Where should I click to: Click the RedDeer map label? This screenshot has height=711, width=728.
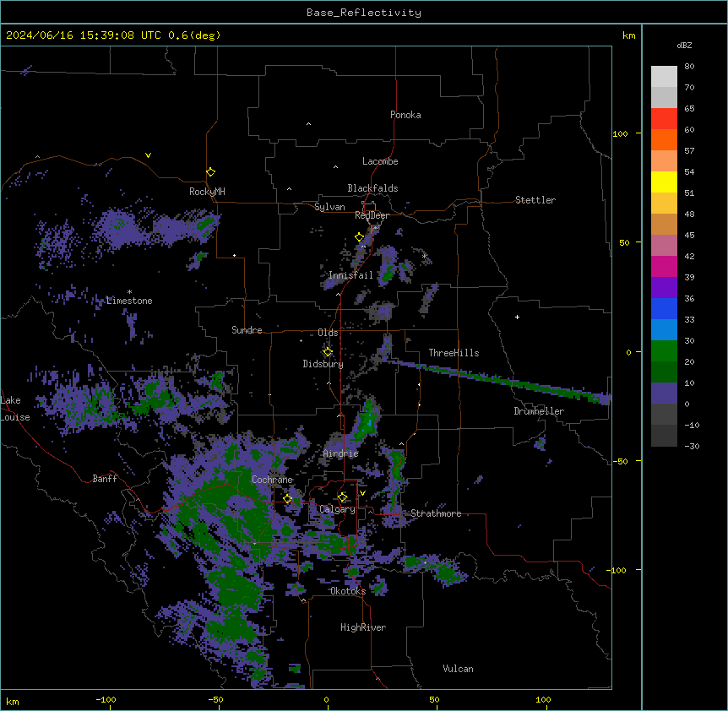point(372,215)
